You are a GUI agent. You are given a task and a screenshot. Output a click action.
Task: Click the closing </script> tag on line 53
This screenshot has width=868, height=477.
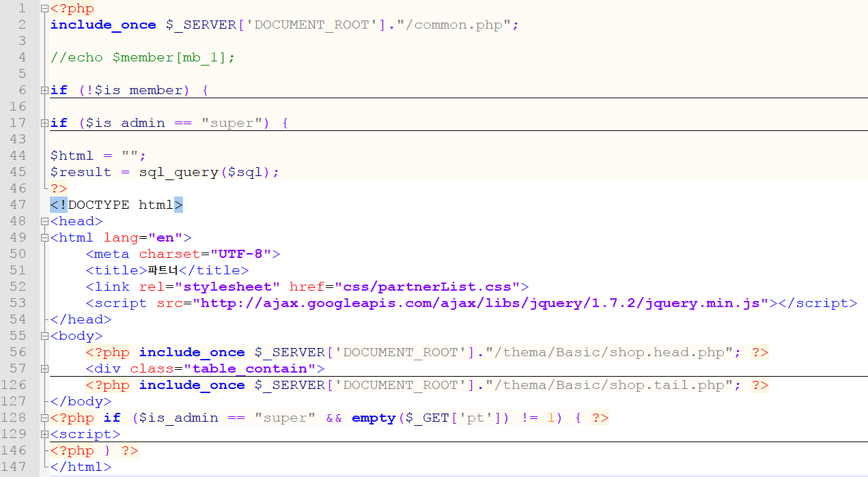(x=817, y=303)
